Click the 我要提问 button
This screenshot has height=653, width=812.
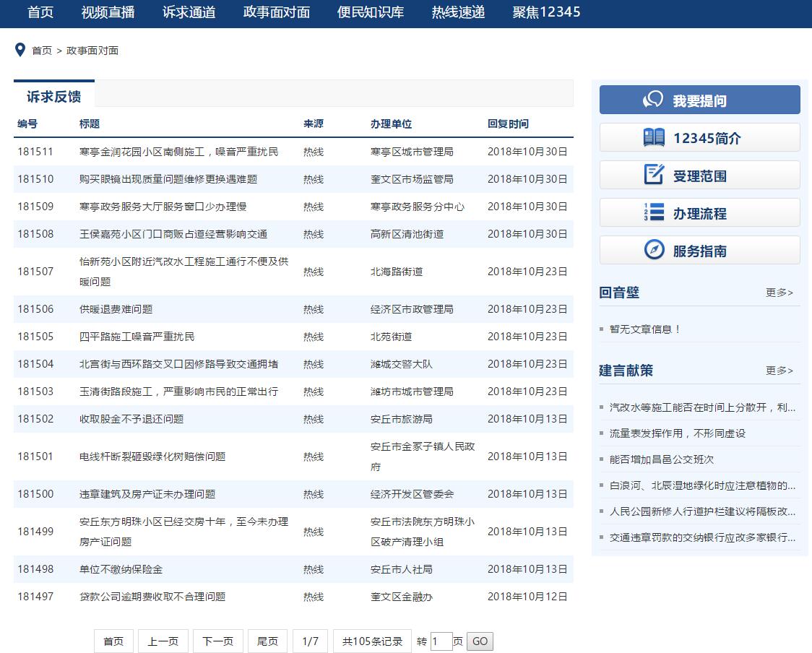699,100
